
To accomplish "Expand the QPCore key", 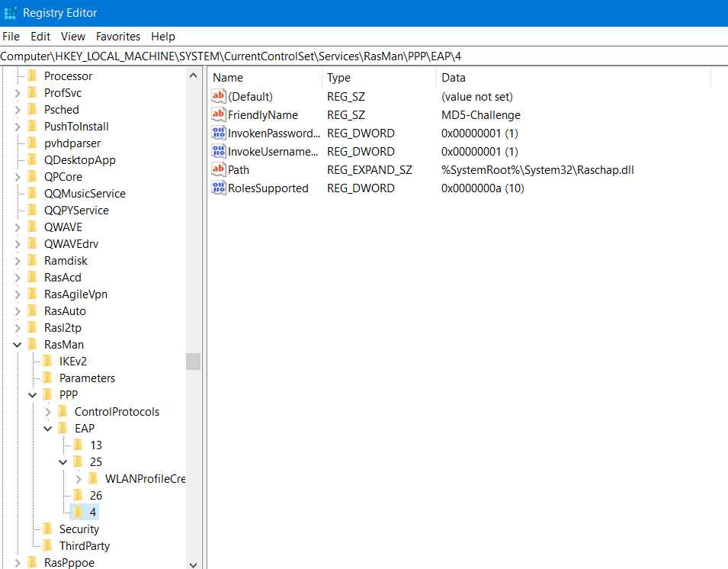I will click(x=18, y=177).
